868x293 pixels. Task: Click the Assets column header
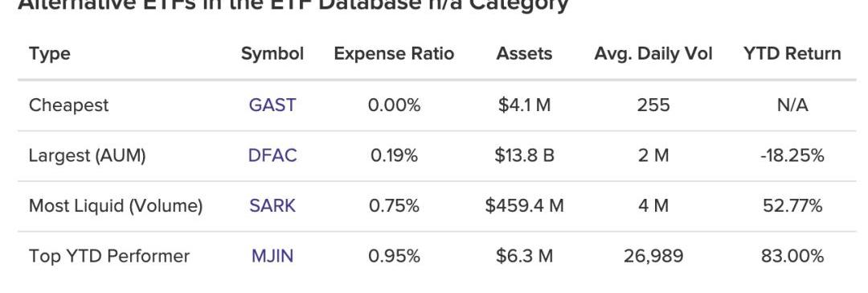(524, 54)
